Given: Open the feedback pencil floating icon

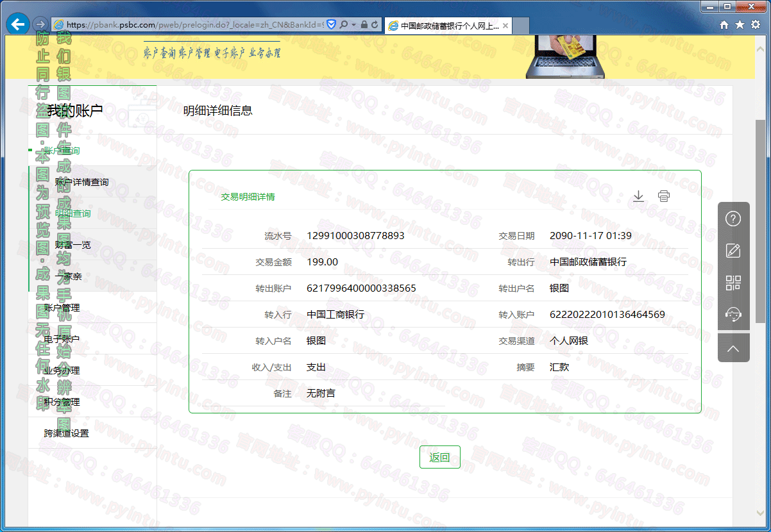Looking at the screenshot, I should (x=733, y=251).
